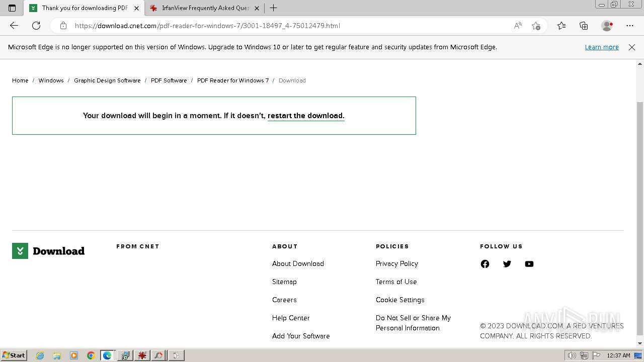Click the scrollbar down arrow
Image resolution: width=644 pixels, height=362 pixels.
click(640, 344)
